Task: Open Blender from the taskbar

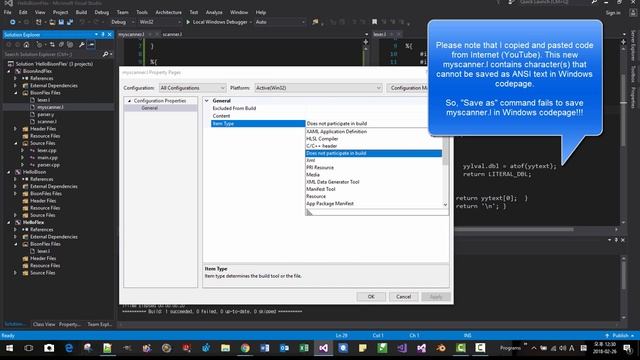Action: [441, 348]
